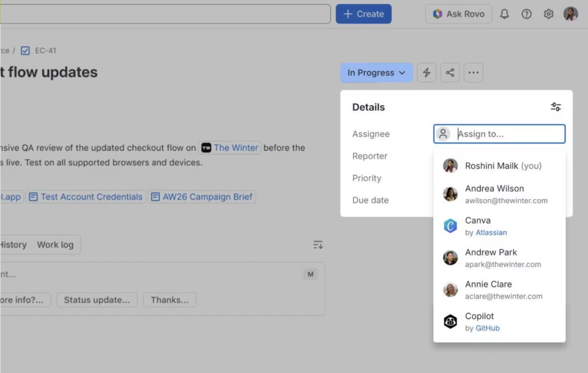
Task: Open the help question mark icon
Action: pyautogui.click(x=526, y=14)
